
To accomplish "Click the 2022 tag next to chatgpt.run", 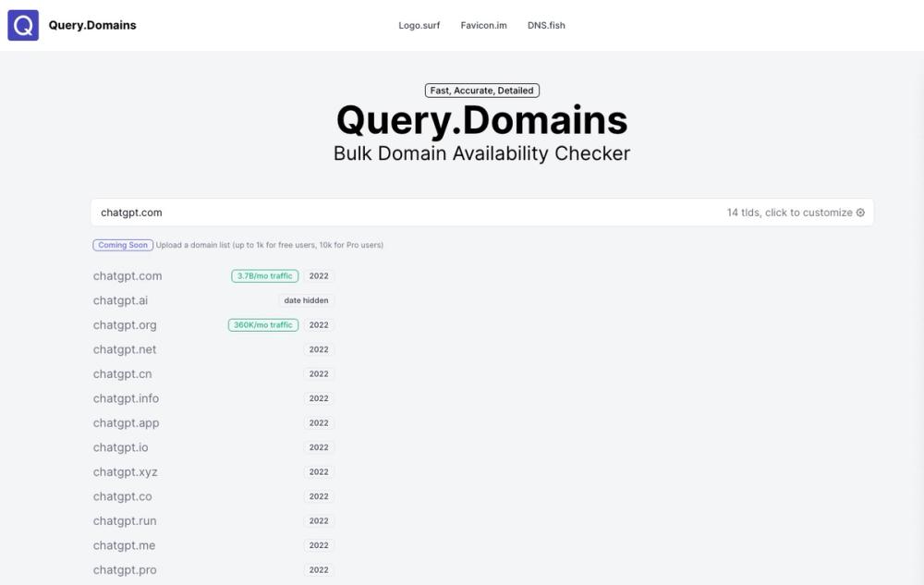I will [x=319, y=521].
